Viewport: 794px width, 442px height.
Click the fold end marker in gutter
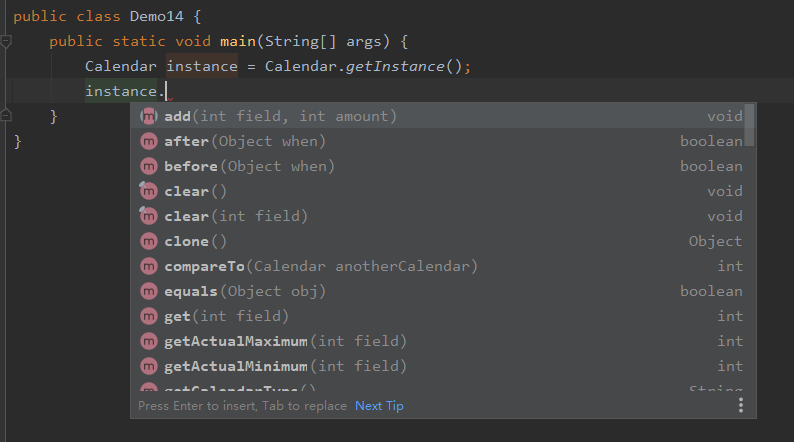[x=6, y=117]
